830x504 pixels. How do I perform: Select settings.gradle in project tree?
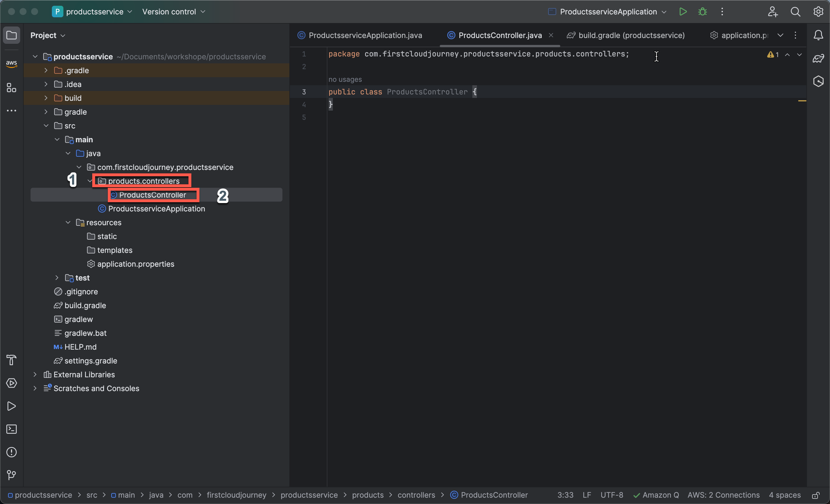[x=86, y=360]
